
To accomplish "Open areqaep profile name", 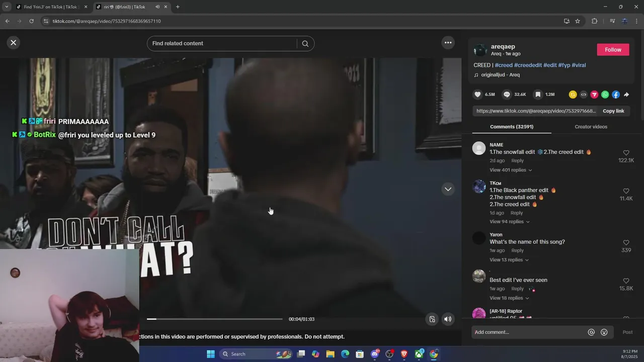I will [x=503, y=47].
